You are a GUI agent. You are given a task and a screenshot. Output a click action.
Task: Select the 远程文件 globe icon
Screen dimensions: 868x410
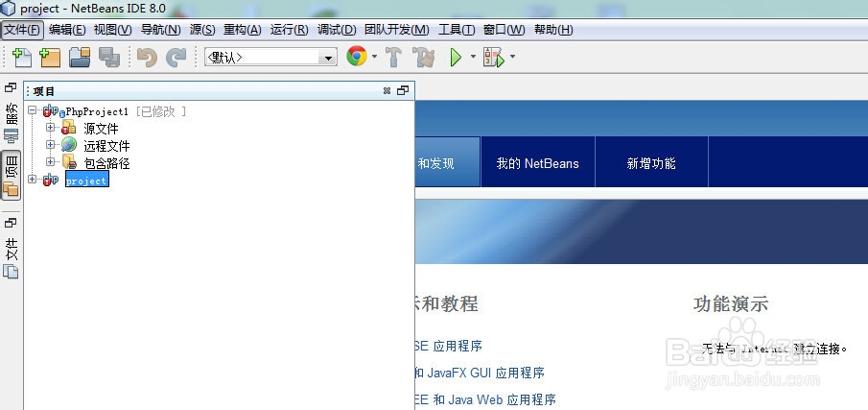point(69,145)
